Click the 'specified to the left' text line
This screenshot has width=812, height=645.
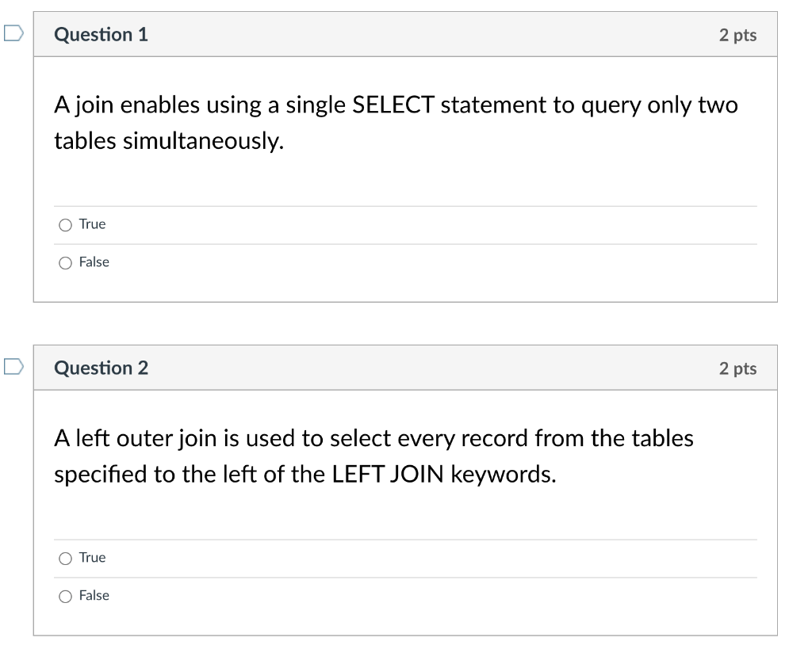pyautogui.click(x=305, y=474)
